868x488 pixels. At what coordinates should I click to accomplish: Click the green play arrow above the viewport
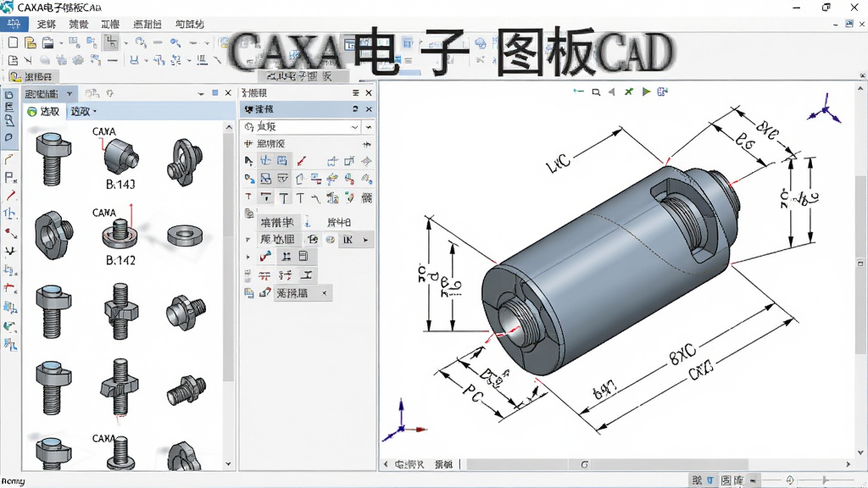click(646, 91)
